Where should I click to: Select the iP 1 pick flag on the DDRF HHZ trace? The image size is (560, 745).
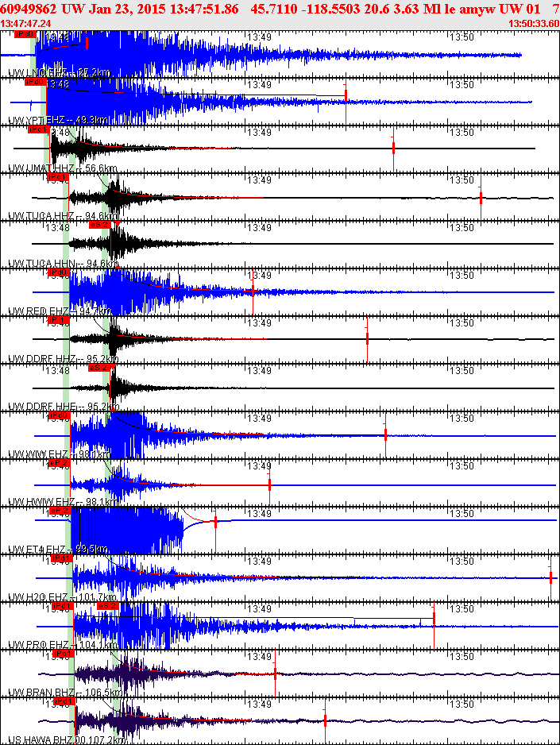coord(59,320)
